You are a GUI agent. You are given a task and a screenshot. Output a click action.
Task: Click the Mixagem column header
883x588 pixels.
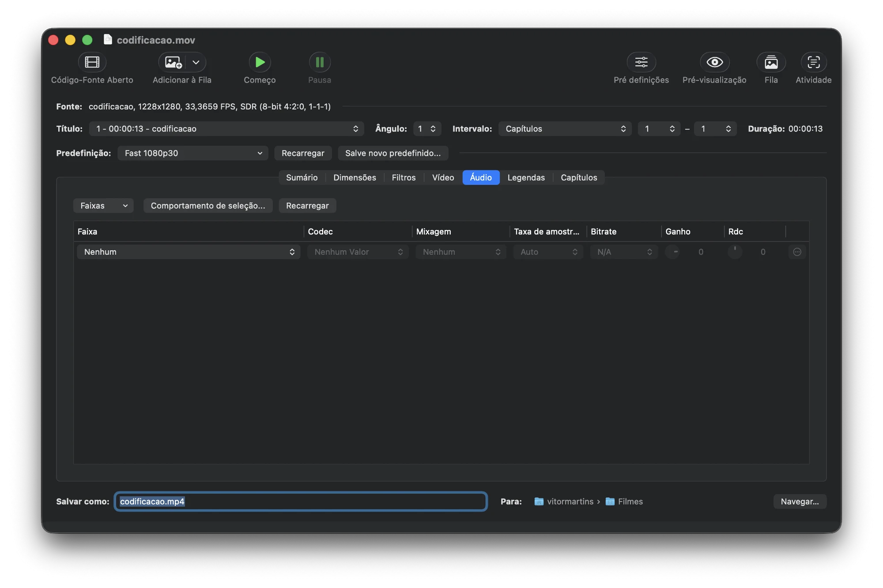461,232
